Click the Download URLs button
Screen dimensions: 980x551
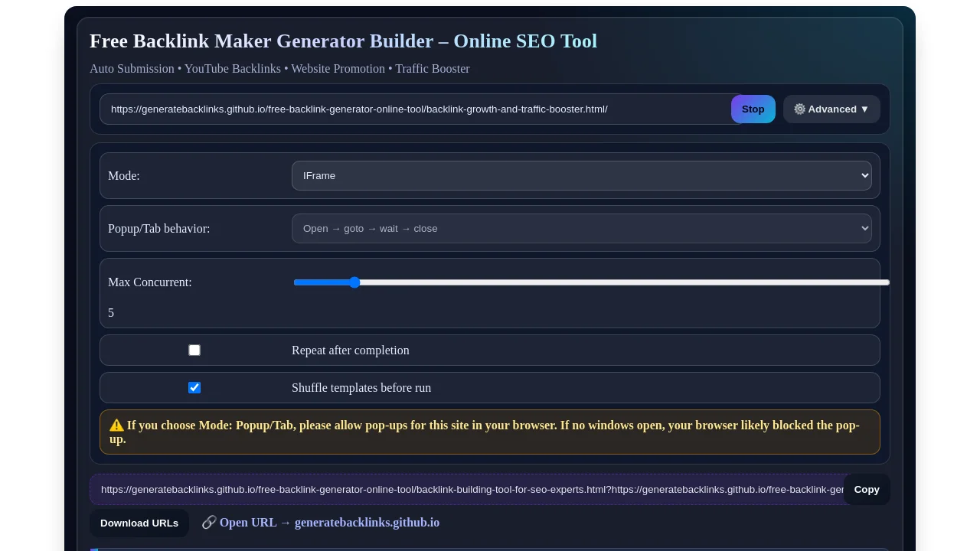pos(139,523)
